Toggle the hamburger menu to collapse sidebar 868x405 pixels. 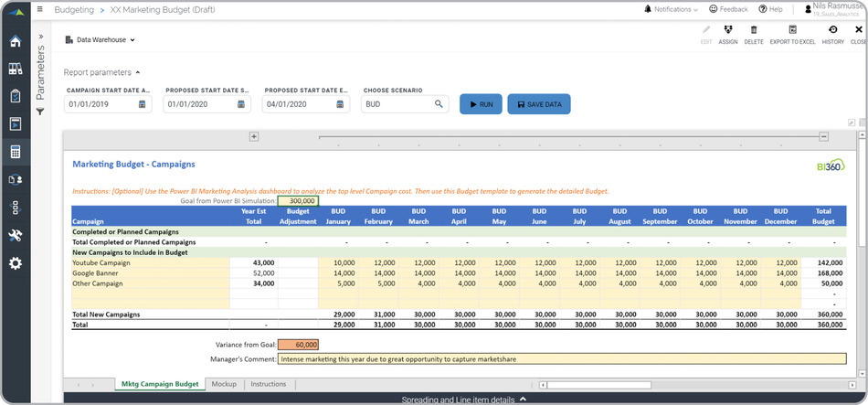pos(41,9)
